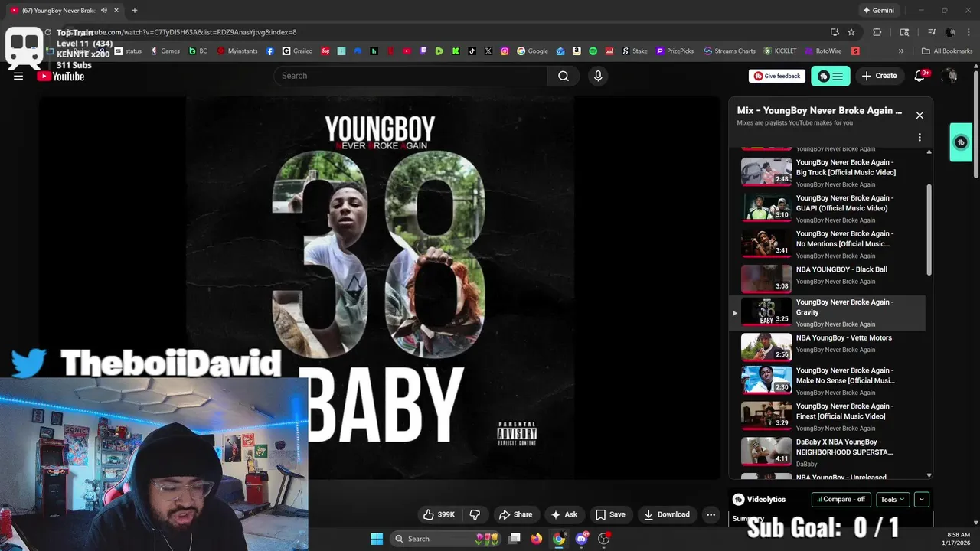Select GUAPI (Official Music Video) thumbnail
Image resolution: width=980 pixels, height=551 pixels.
[x=766, y=207]
